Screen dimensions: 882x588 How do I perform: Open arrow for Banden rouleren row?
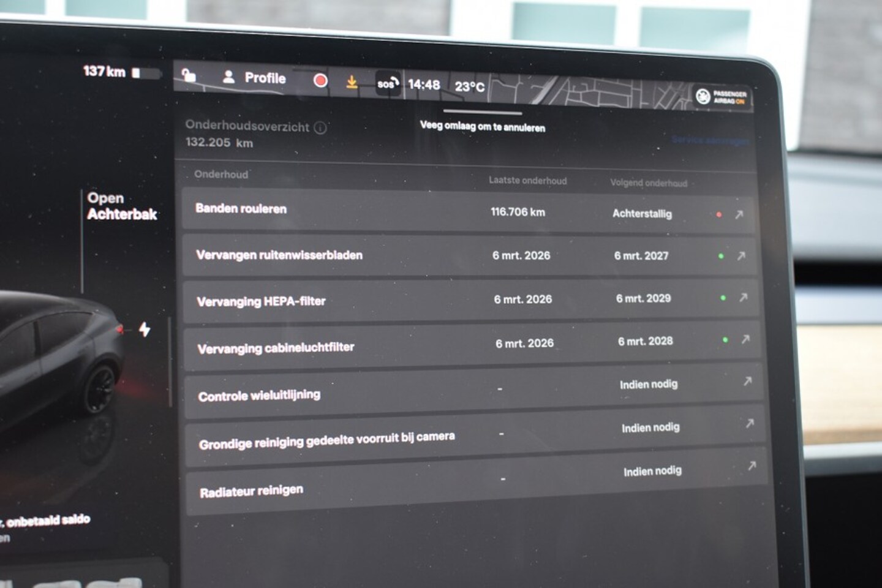tap(739, 214)
